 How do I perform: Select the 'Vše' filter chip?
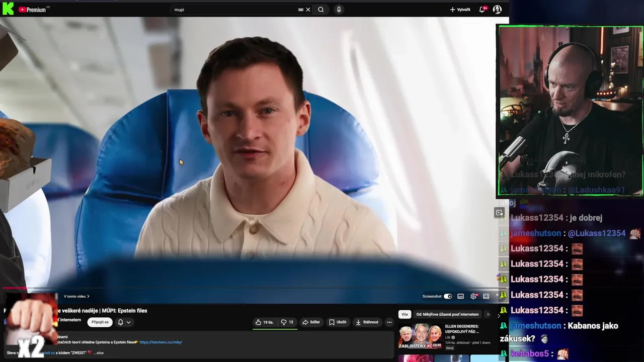point(405,314)
